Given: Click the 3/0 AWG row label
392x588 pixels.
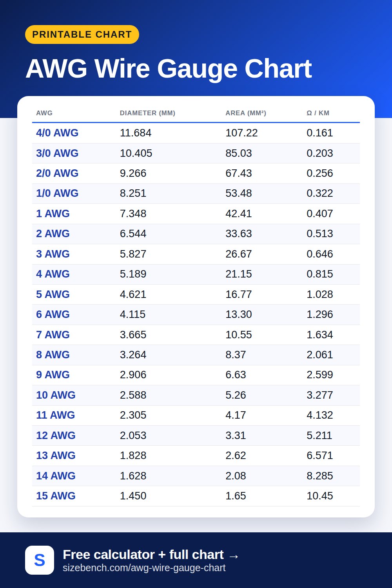Looking at the screenshot, I should (57, 153).
